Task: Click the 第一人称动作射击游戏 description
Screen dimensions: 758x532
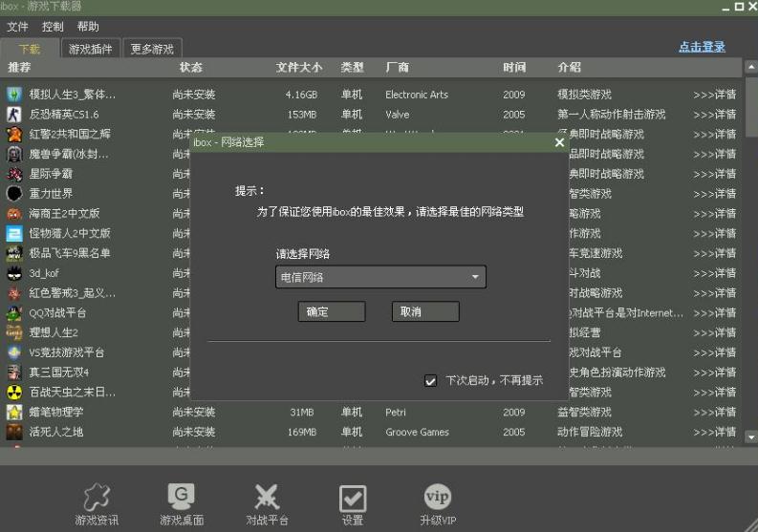Action: [611, 114]
